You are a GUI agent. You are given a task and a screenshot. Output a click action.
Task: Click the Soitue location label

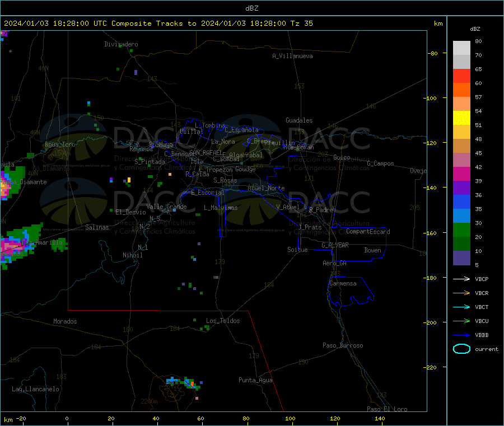(297, 250)
